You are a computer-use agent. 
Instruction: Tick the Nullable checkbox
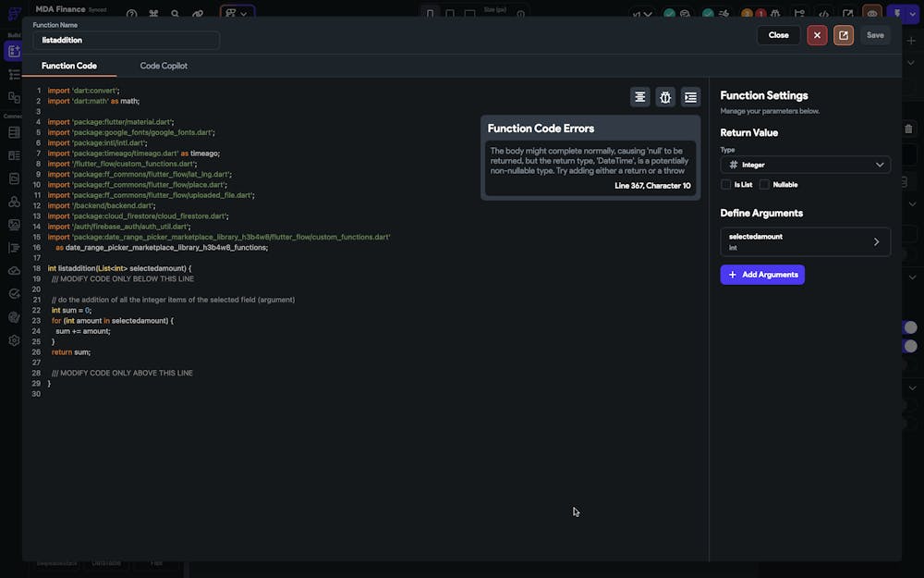[764, 185]
